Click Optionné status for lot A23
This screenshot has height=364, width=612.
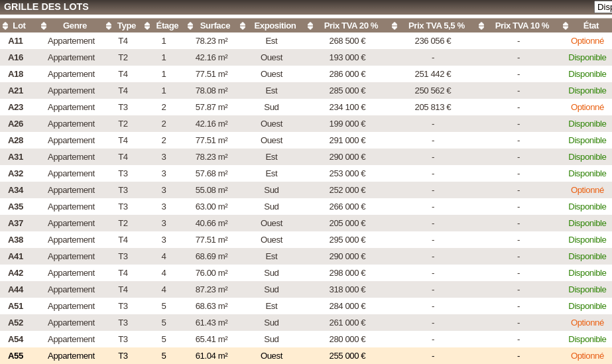coord(587,107)
